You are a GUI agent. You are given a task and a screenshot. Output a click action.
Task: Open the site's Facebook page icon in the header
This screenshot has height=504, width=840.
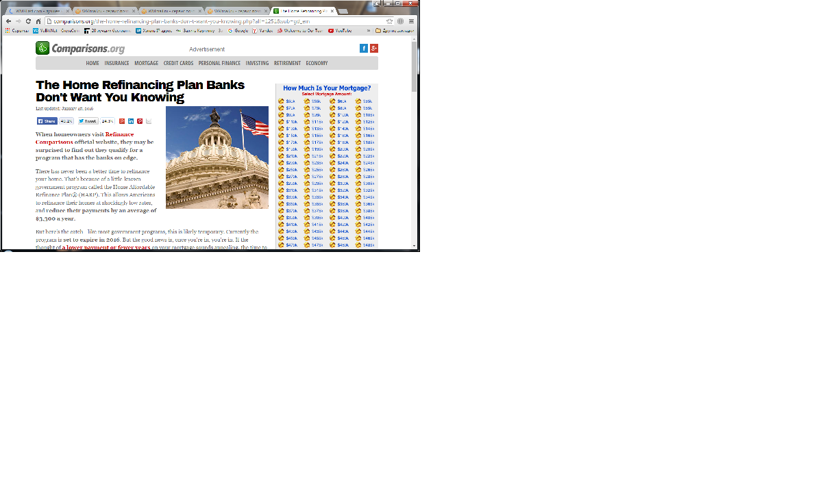click(x=364, y=48)
